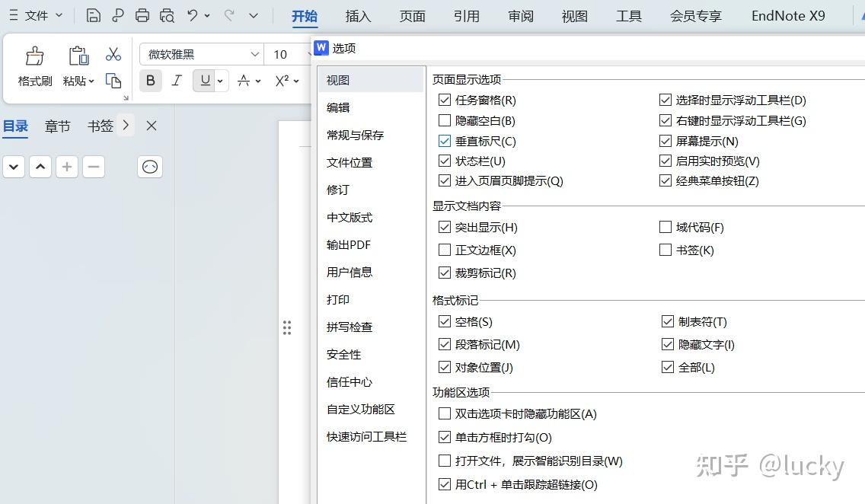Click the six-dot drag handle by page

[287, 327]
